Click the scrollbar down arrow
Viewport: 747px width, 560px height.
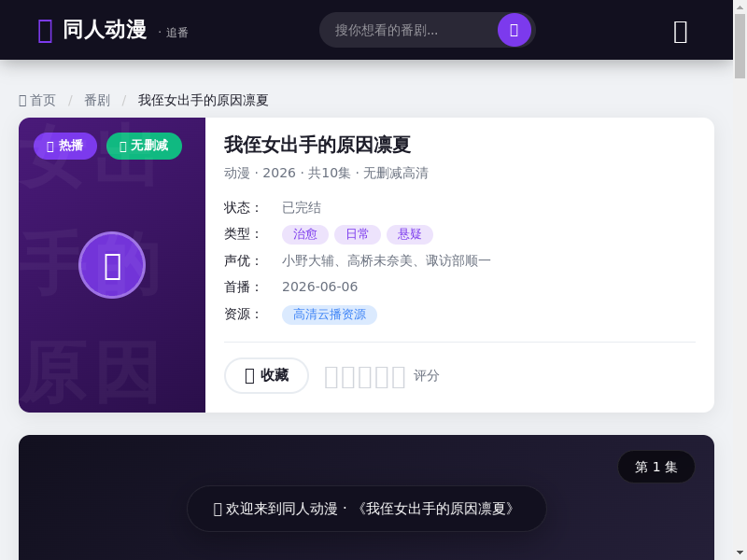pyautogui.click(x=740, y=554)
